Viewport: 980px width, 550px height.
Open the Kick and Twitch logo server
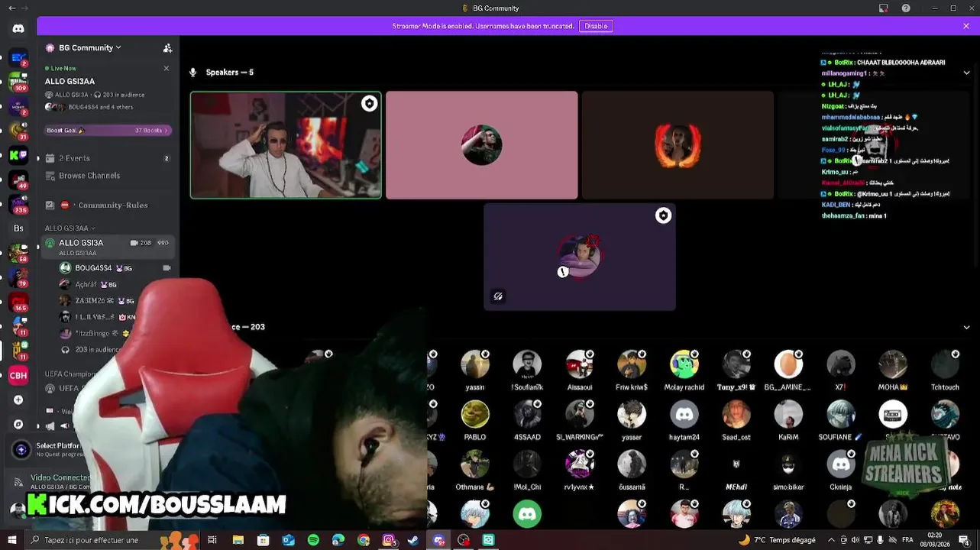(x=18, y=155)
